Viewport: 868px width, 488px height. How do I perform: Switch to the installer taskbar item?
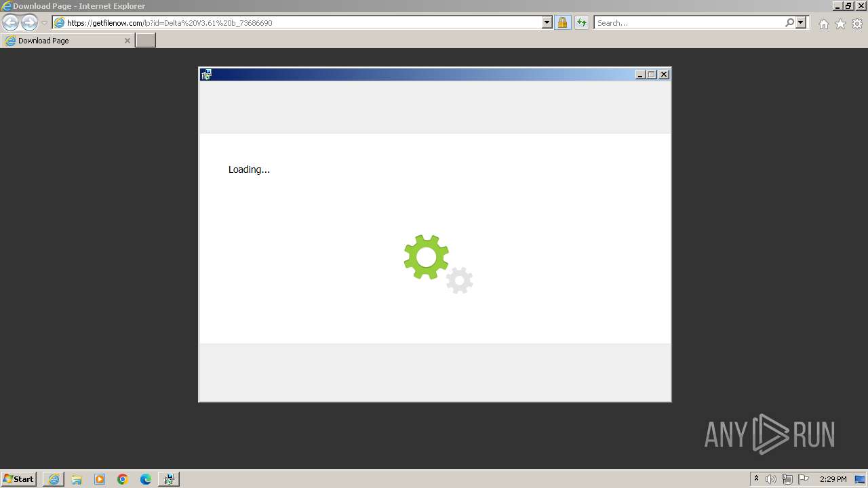tap(169, 479)
